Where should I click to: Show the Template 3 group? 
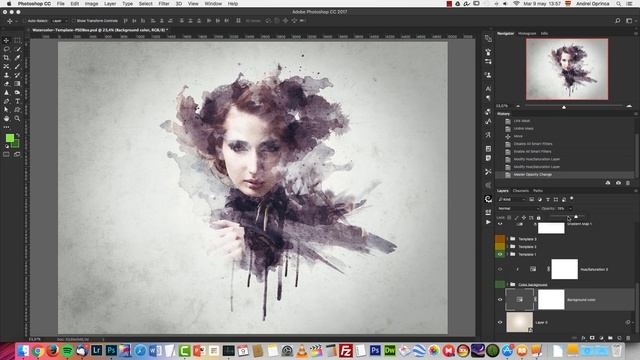coord(500,239)
